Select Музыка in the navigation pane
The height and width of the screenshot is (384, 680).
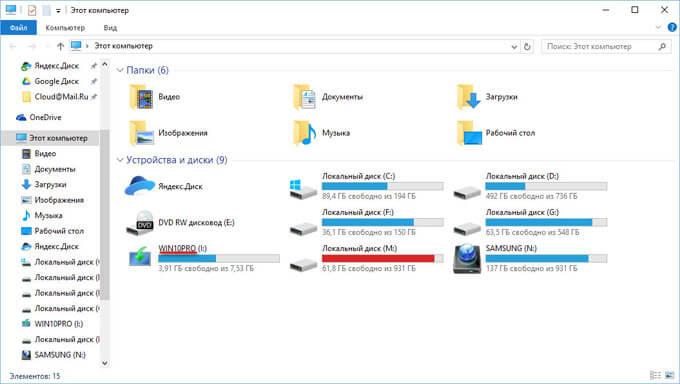tap(48, 216)
